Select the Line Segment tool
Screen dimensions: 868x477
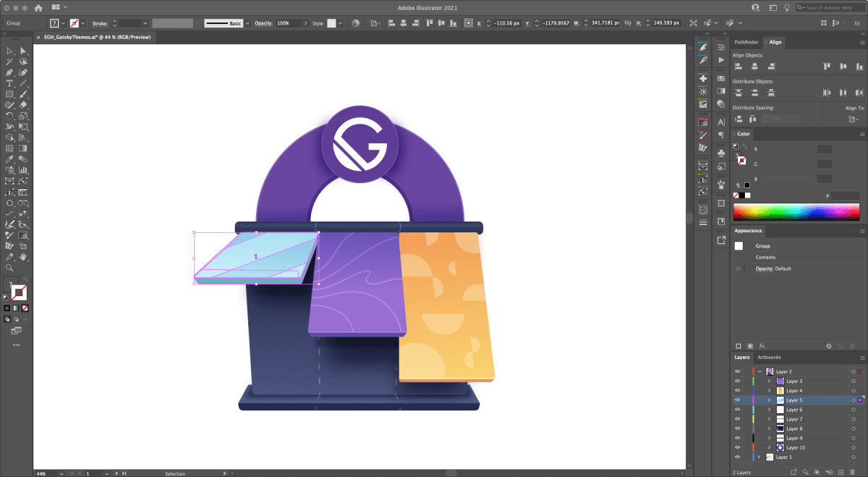[x=23, y=84]
